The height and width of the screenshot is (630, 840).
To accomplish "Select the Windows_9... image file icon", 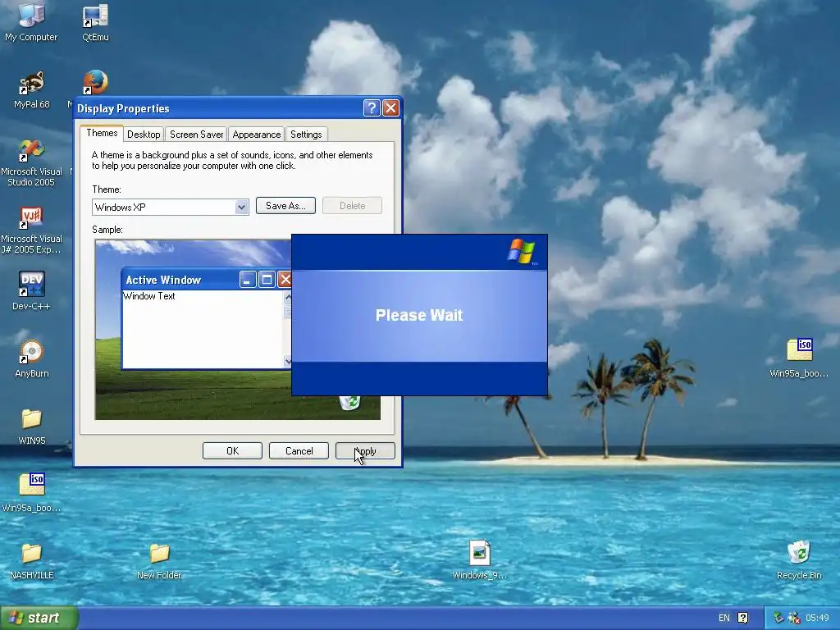I will (x=479, y=559).
